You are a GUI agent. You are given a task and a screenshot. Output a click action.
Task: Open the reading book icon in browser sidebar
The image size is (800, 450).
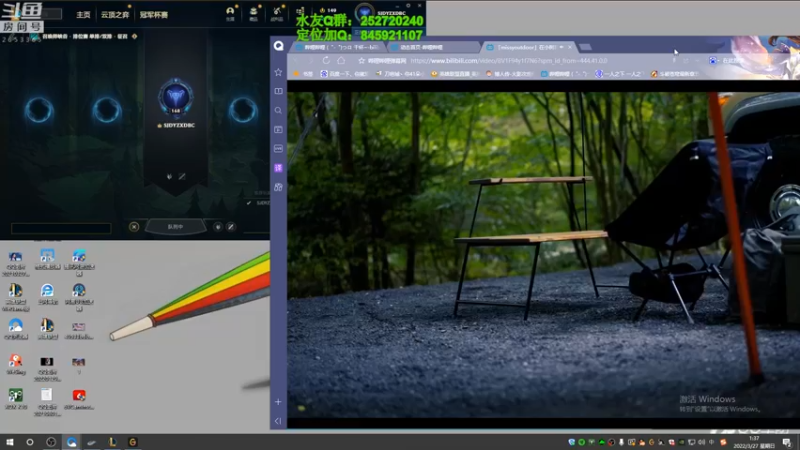click(x=278, y=91)
